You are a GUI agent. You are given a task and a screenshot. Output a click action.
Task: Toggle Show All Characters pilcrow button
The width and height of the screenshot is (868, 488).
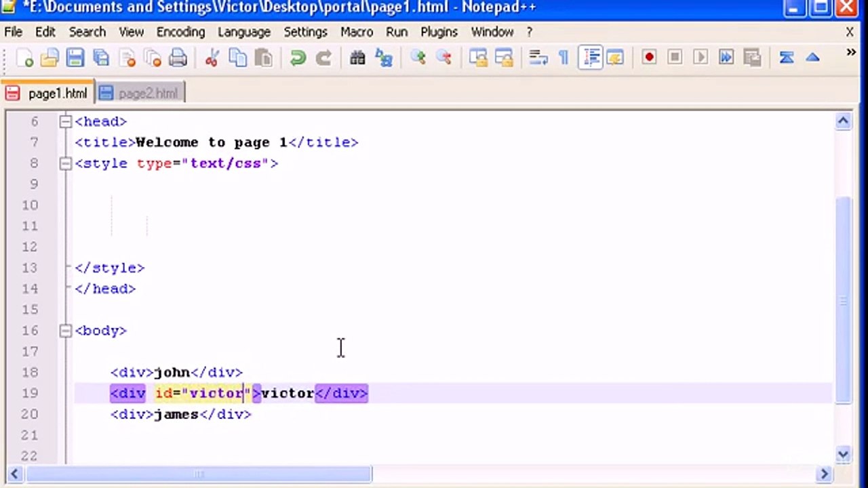pos(564,58)
